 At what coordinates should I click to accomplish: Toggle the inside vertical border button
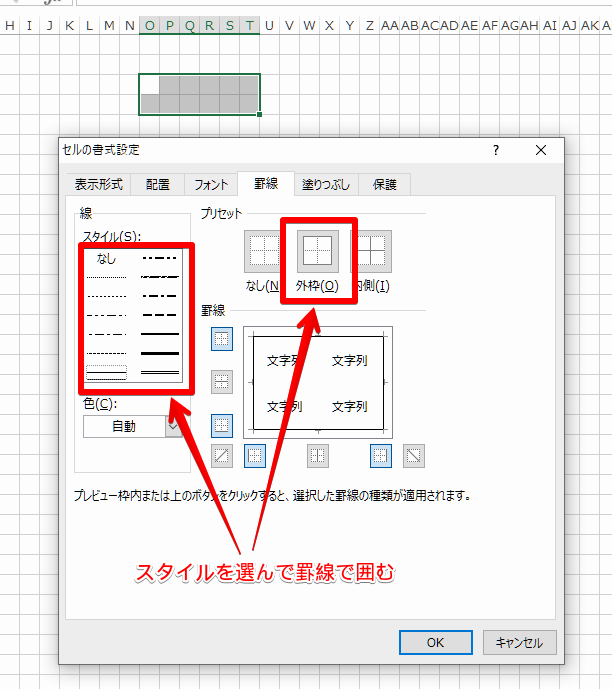[318, 456]
